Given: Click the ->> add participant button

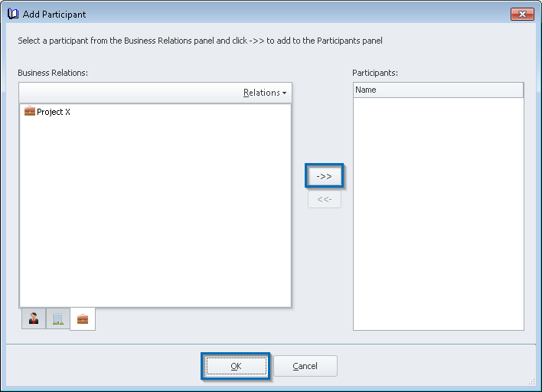Looking at the screenshot, I should point(325,176).
